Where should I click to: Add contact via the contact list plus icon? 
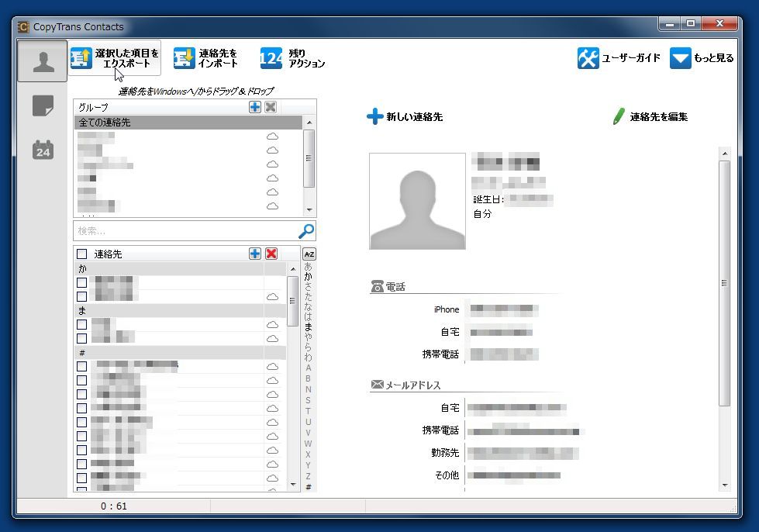(255, 254)
